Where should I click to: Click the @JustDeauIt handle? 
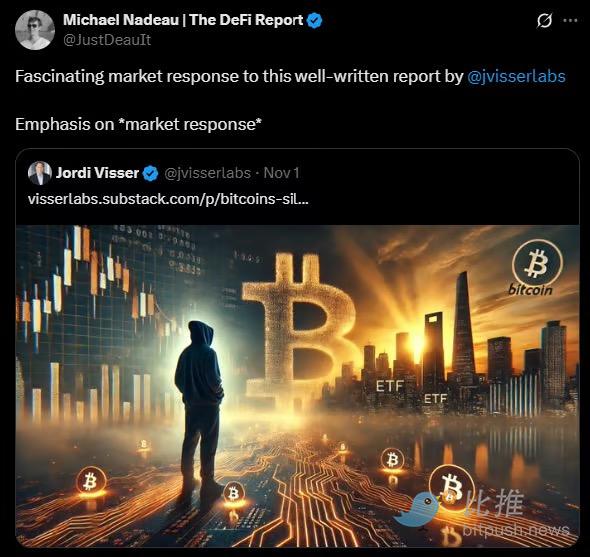(x=107, y=40)
